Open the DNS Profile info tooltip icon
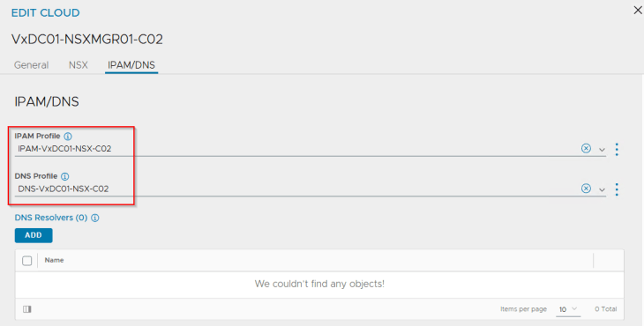The width and height of the screenshot is (644, 326). (x=65, y=176)
